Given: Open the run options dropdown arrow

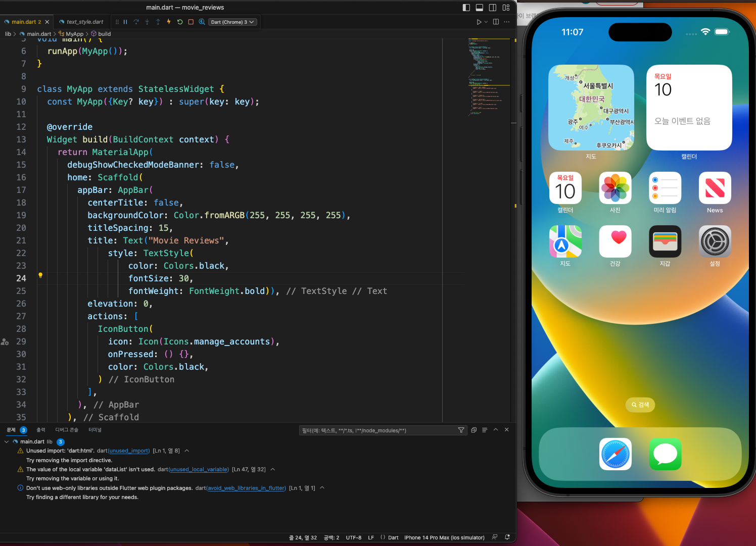Looking at the screenshot, I should pyautogui.click(x=486, y=22).
